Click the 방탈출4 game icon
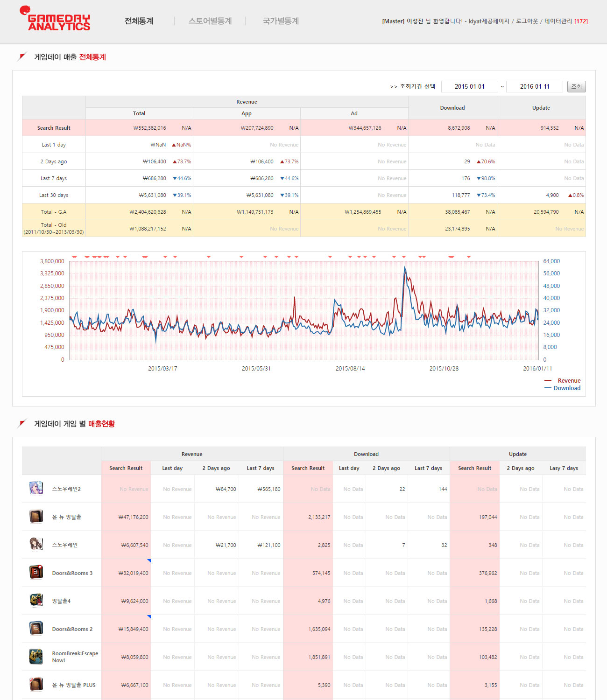 coord(36,600)
